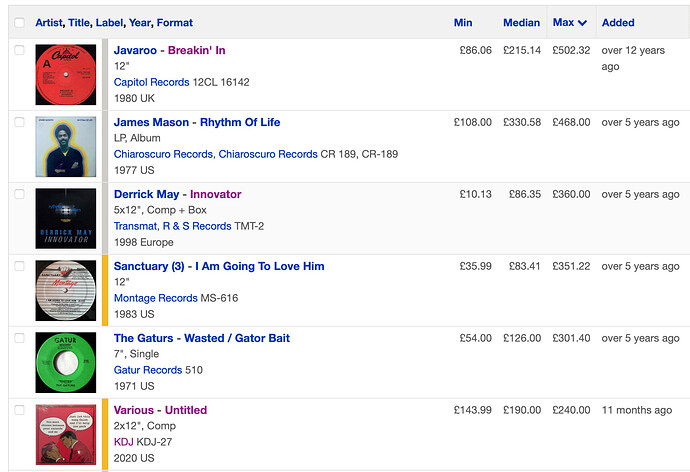The image size is (690, 472).
Task: Open The Gaturs green label thumbnail
Action: tap(66, 362)
